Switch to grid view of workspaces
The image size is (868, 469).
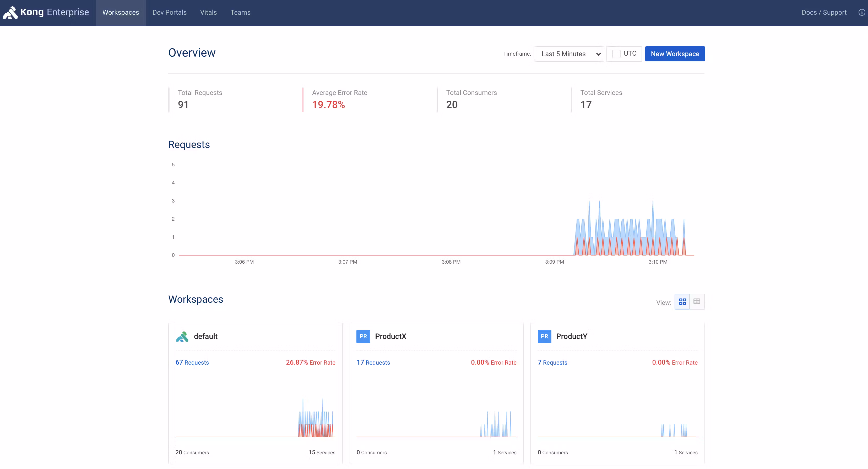[682, 301]
